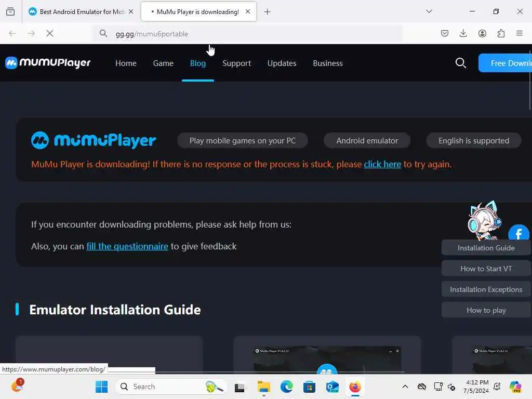
Task: Click the Firefox recent browsing icon
Action: click(10, 12)
